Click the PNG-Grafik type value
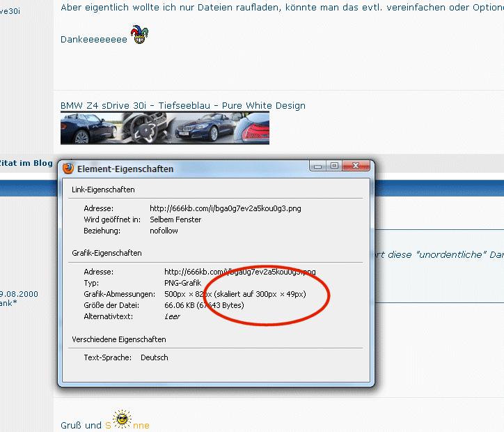This screenshot has height=432, width=504. click(182, 283)
